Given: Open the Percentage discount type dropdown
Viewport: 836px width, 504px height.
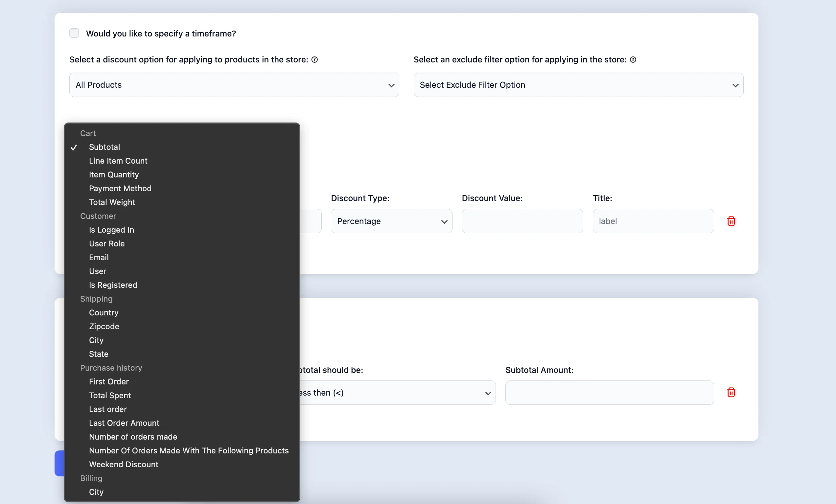Looking at the screenshot, I should (391, 221).
